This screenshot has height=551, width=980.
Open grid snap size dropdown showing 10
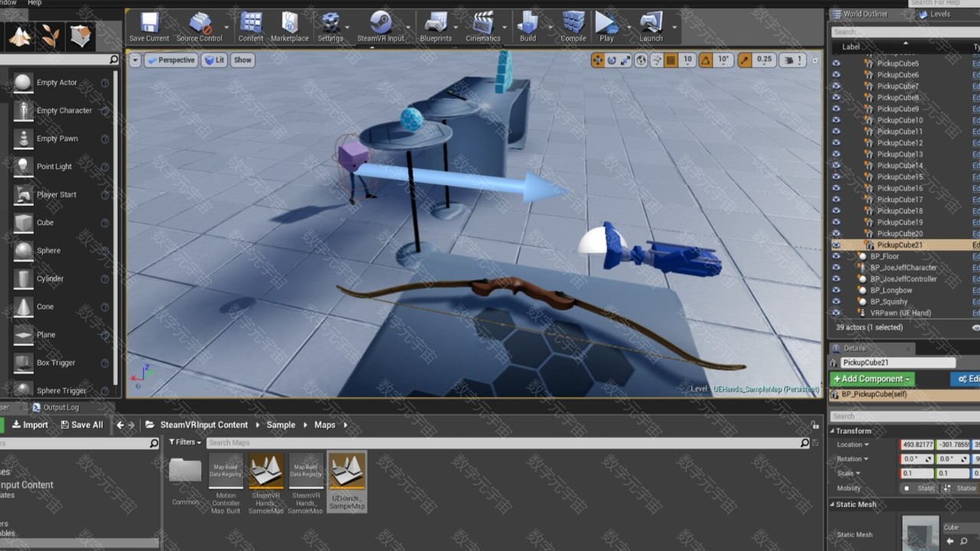point(687,60)
